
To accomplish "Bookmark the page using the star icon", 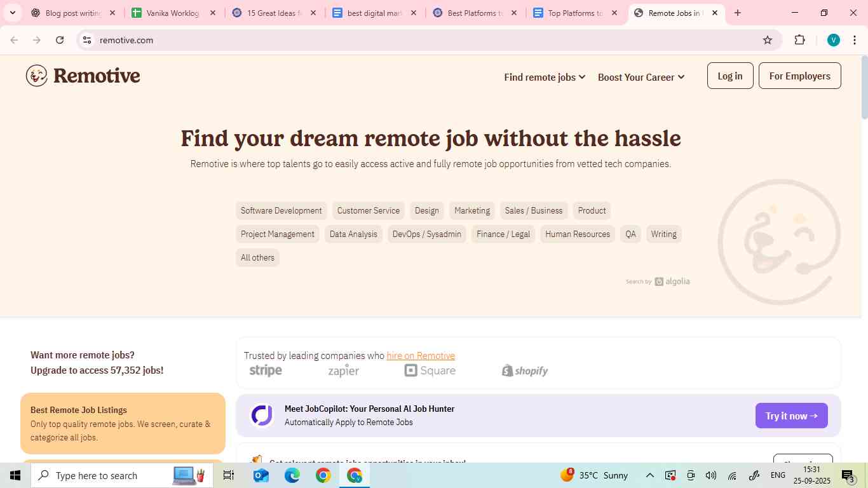I will coord(767,39).
